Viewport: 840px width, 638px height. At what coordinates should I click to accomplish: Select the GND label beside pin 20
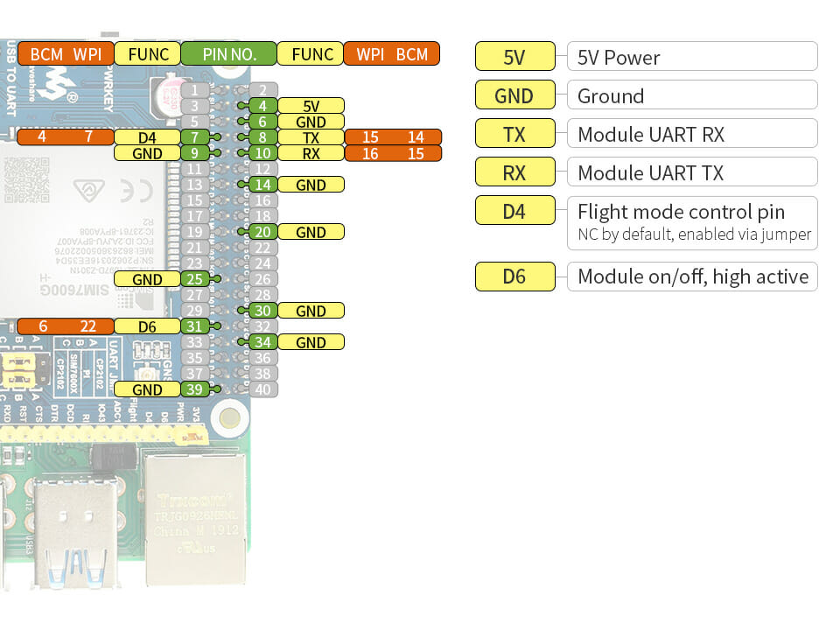click(x=311, y=232)
